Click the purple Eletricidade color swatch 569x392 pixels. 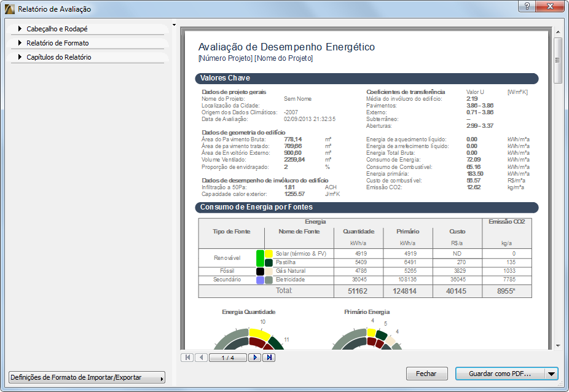click(260, 280)
